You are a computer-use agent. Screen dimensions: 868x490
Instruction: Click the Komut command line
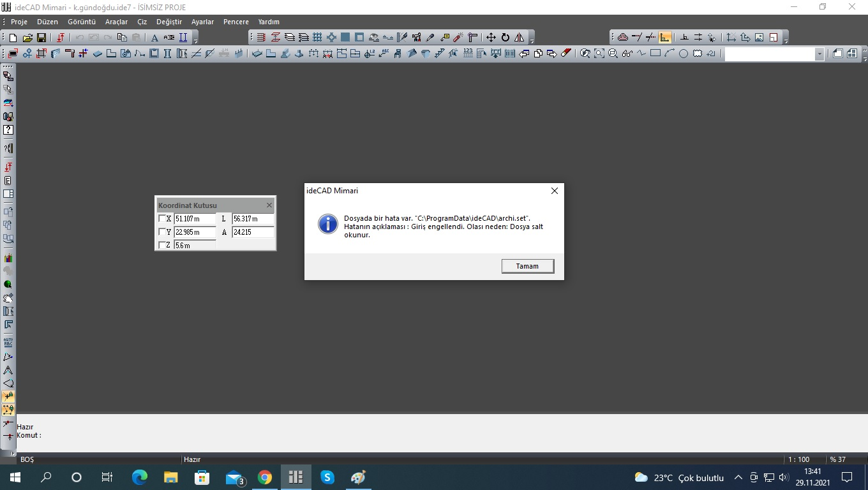440,435
